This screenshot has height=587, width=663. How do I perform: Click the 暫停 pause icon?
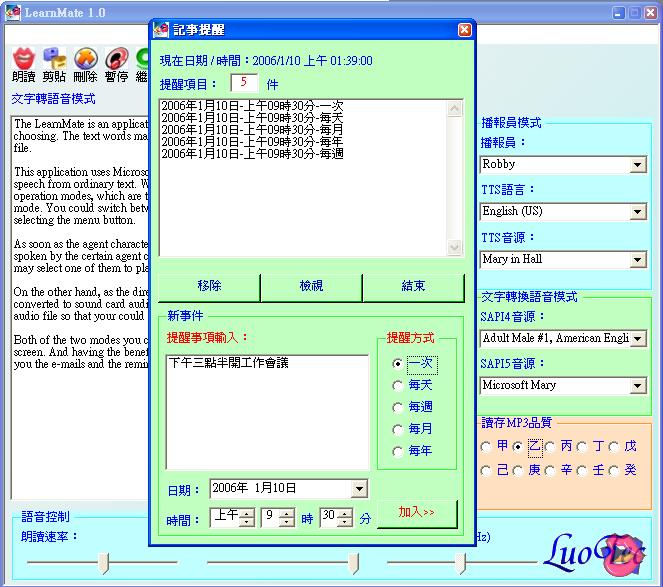tap(116, 58)
